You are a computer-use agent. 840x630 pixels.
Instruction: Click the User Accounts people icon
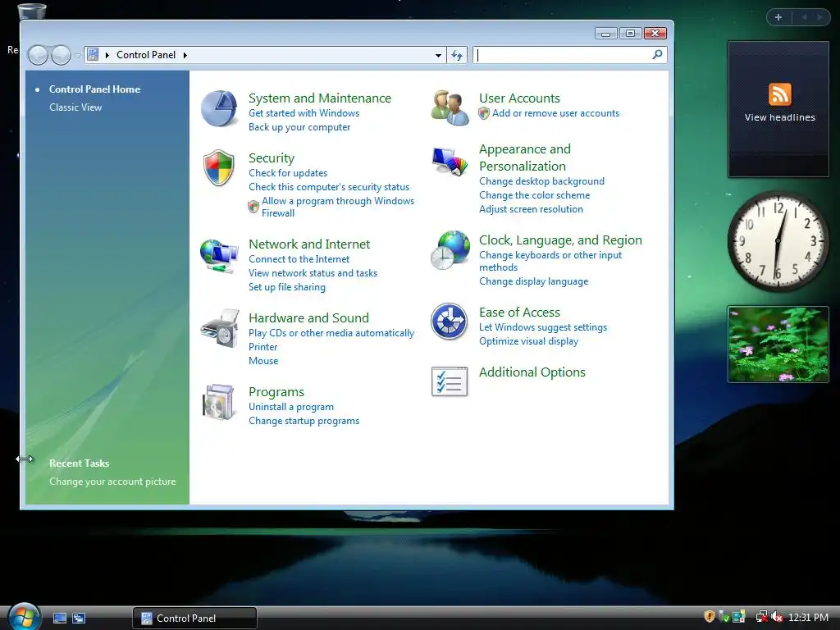(450, 107)
